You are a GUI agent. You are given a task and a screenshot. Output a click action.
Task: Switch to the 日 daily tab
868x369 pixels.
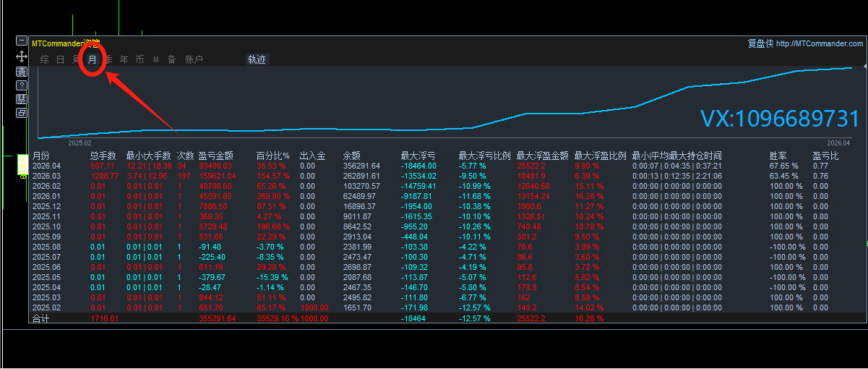coord(61,60)
